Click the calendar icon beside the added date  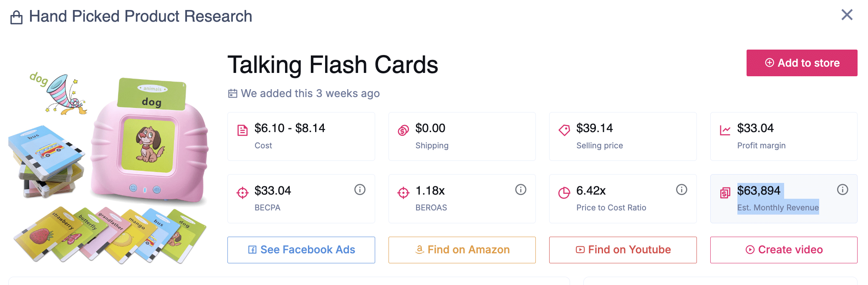(232, 93)
